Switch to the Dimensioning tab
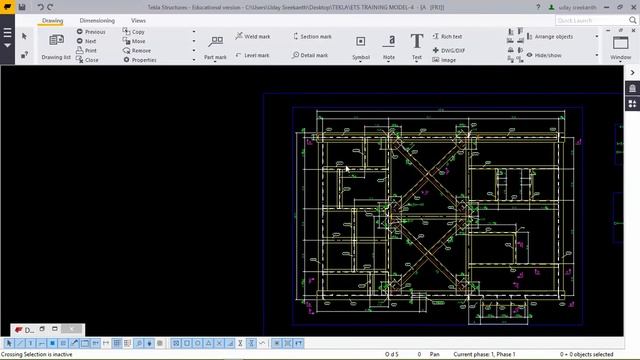The width and height of the screenshot is (640, 360). [97, 20]
